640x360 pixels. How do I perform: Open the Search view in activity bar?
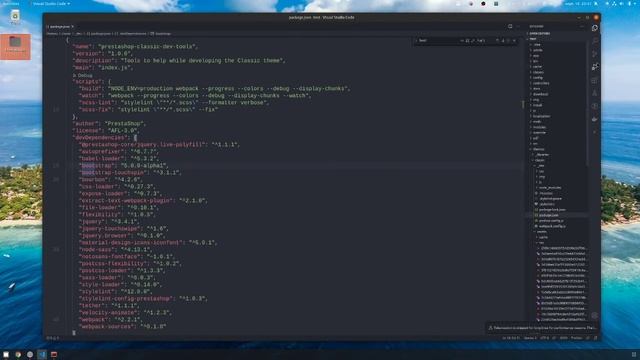click(x=595, y=41)
